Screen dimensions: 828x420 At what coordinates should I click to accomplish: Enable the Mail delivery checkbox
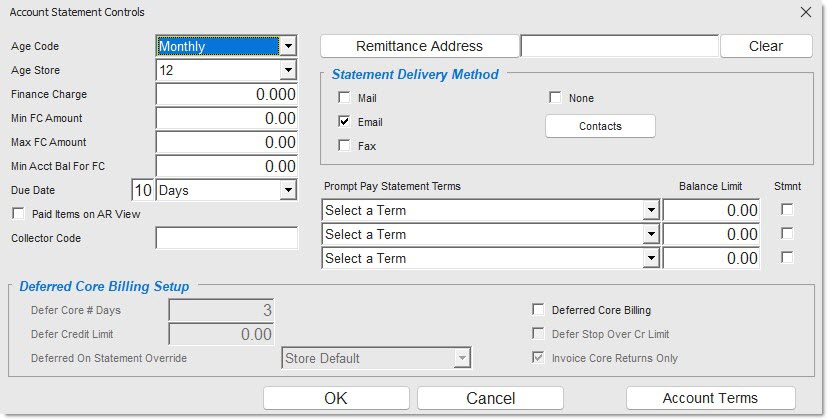tap(345, 98)
